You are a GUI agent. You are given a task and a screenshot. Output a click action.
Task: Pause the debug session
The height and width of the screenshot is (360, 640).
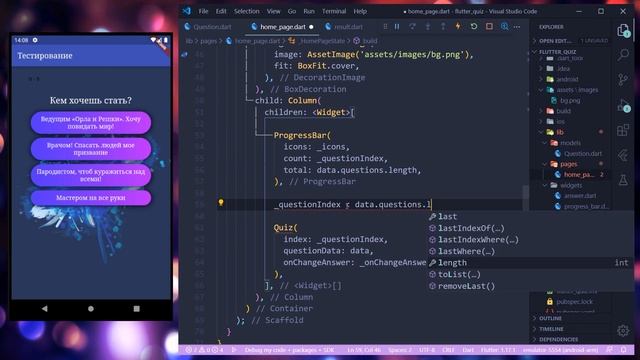point(397,27)
